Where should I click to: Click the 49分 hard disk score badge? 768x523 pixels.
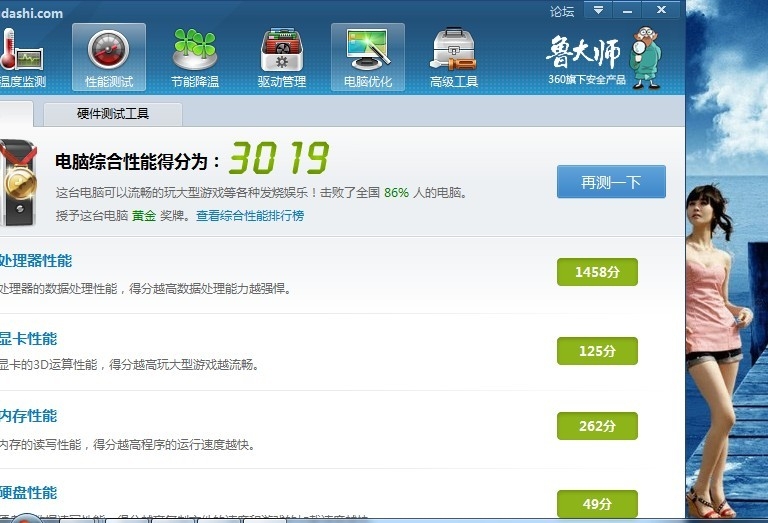point(596,503)
